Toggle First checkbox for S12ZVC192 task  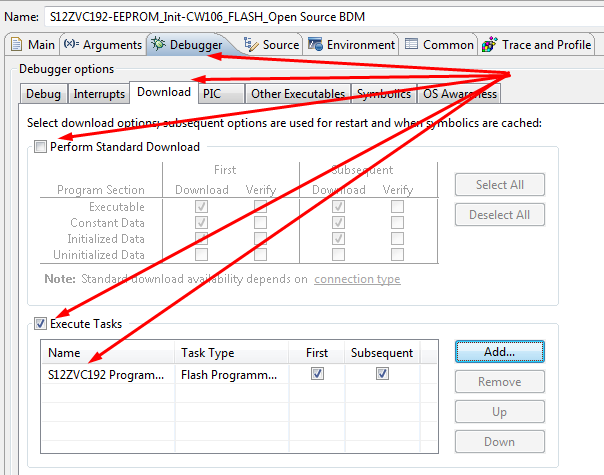tap(317, 374)
